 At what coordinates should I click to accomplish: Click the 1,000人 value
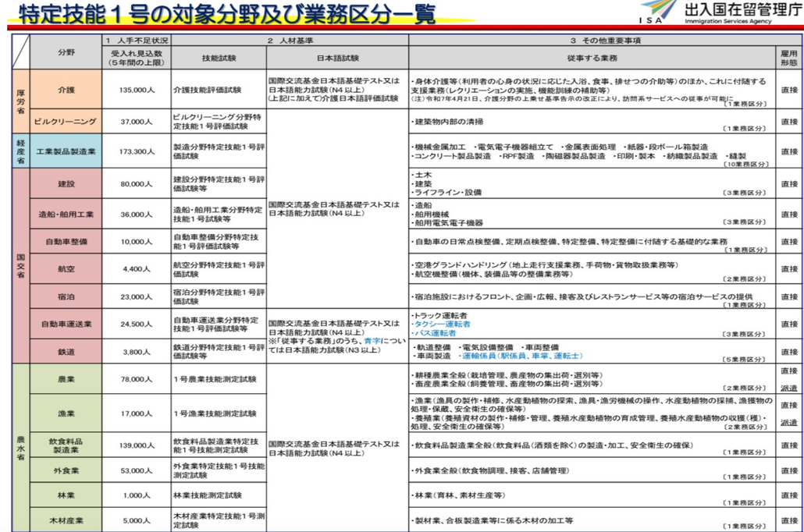137,495
